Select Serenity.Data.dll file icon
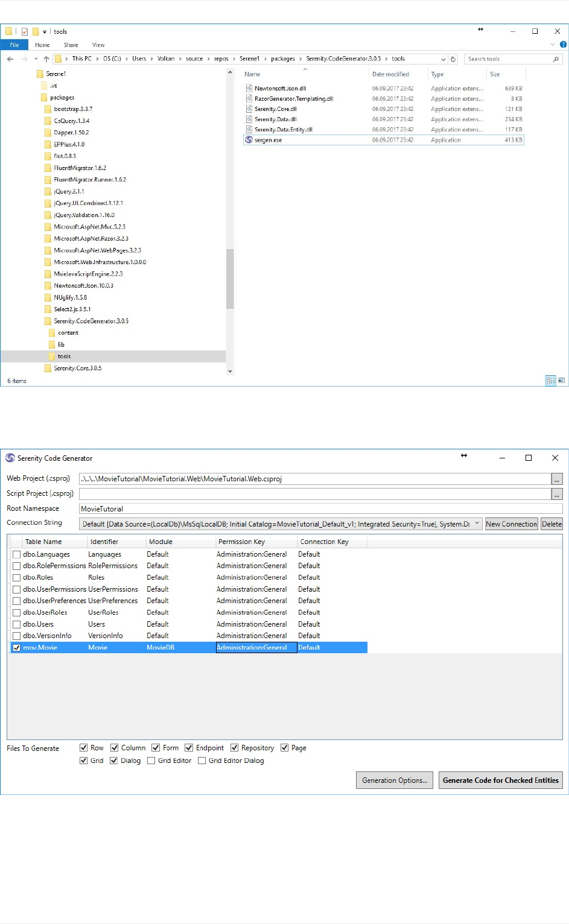Viewport: 569px width, 924px height. coord(249,119)
